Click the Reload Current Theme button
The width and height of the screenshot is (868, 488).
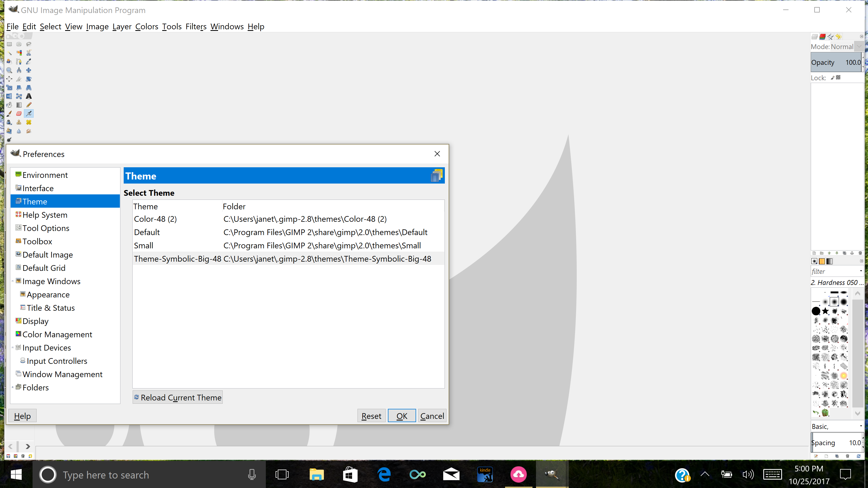178,397
